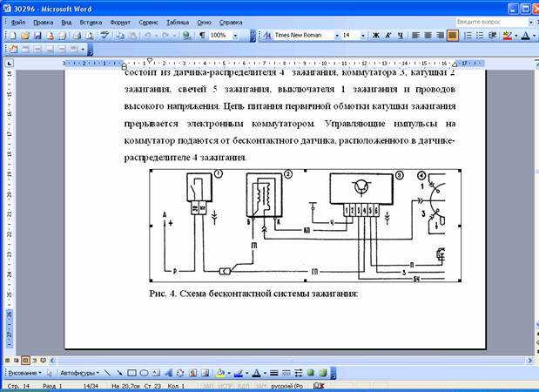Screen dimensions: 539x392
Task: Create a bulleted list
Action: click(x=480, y=36)
